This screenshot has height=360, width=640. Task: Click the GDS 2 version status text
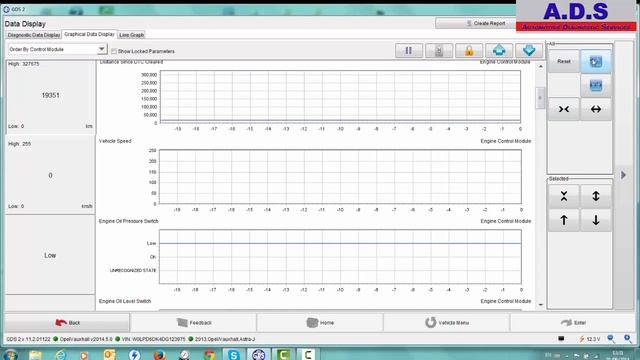(29, 339)
